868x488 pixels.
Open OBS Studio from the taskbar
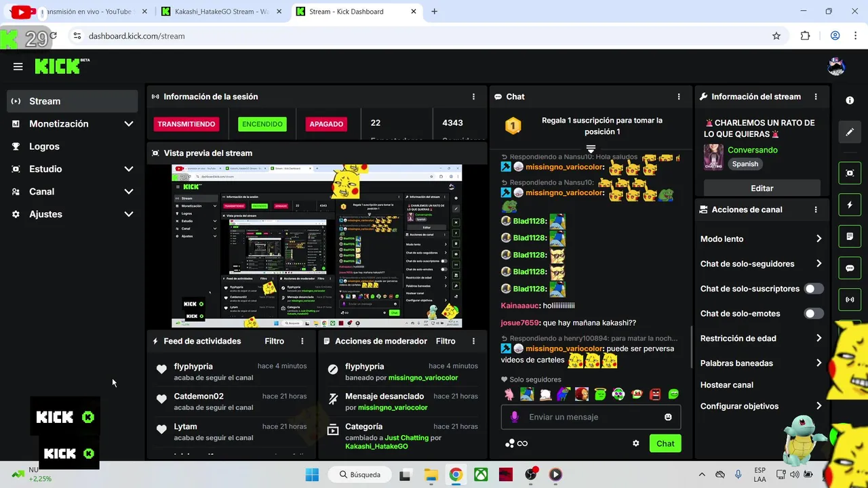tap(531, 474)
